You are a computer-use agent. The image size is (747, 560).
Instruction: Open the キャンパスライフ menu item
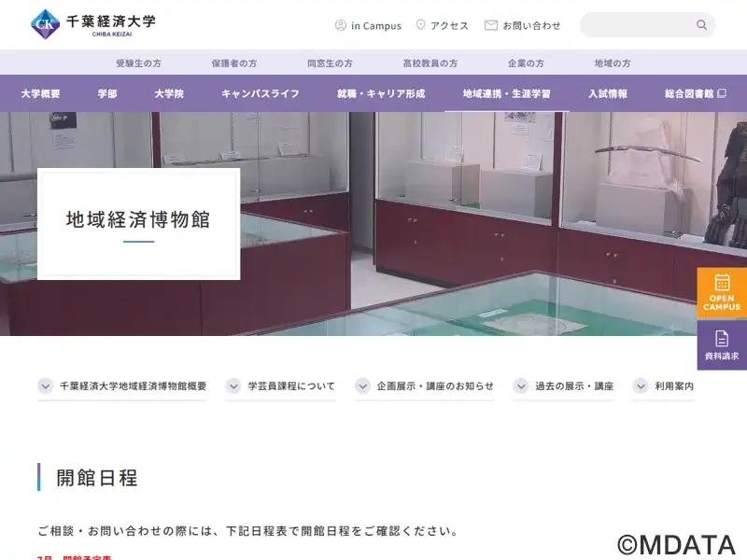pos(261,94)
